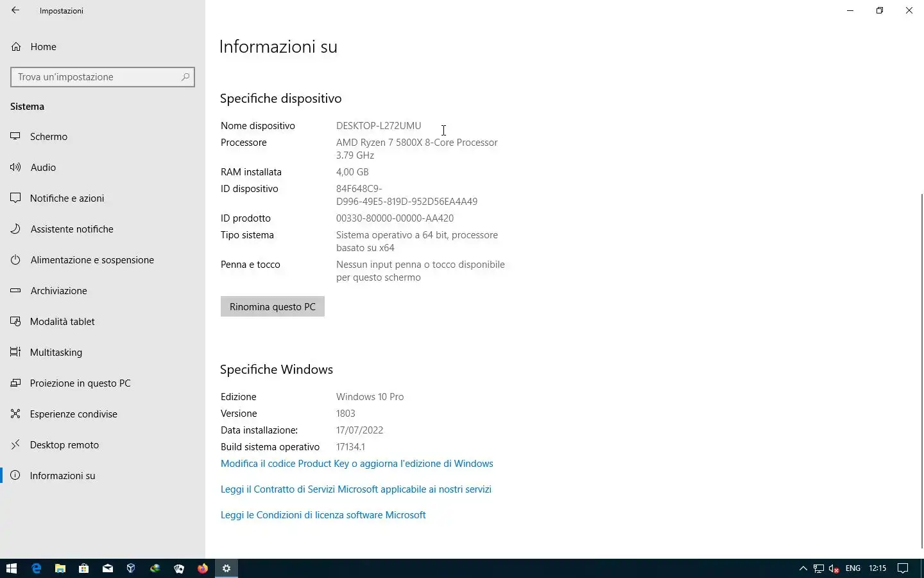Click the OS build value 17134.1

click(x=350, y=447)
